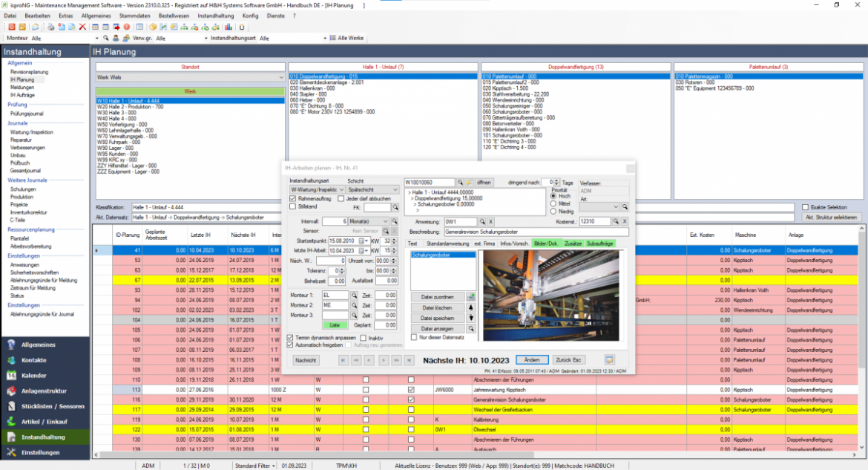
Task: Click the Anlagenstruktur icon in the sidebar
Action: point(12,391)
